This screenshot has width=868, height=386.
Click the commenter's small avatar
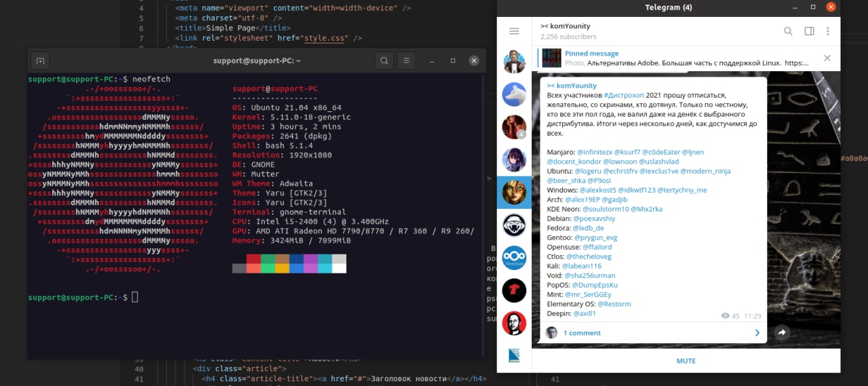point(552,332)
